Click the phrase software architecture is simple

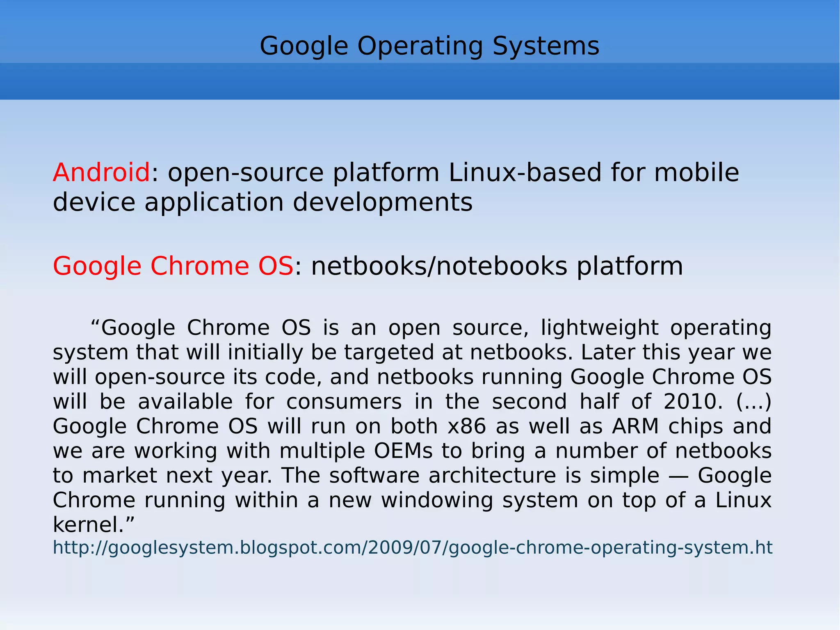pos(494,476)
